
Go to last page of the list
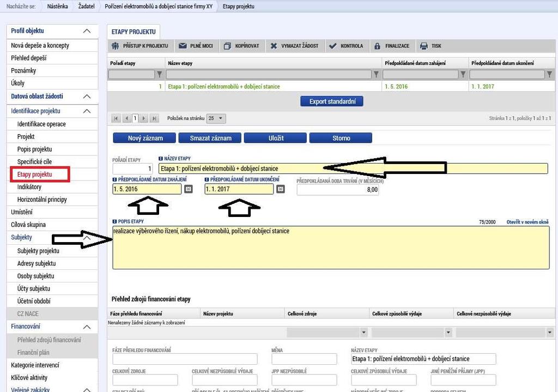[154, 118]
